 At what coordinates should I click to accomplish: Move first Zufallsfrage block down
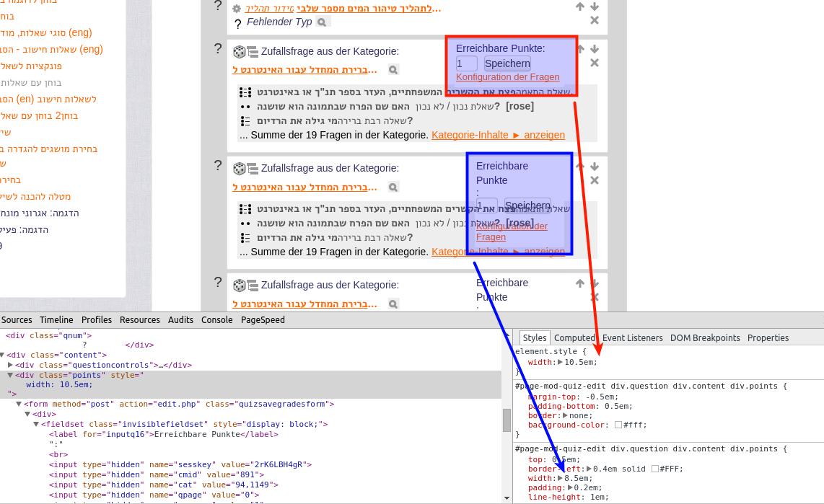595,49
